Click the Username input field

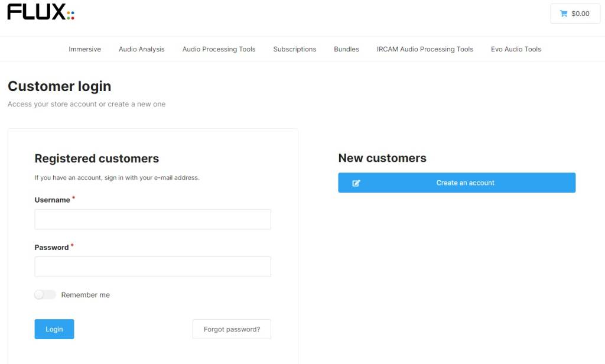[152, 219]
